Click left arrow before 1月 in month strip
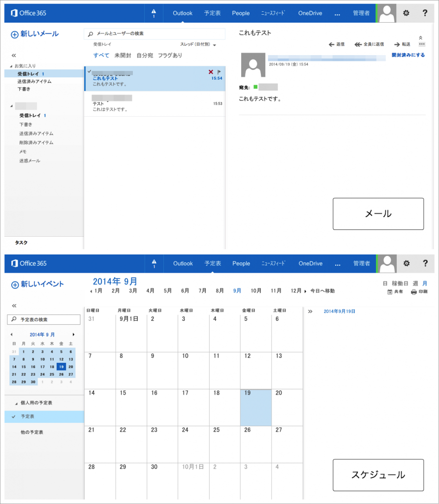439x504 pixels. coord(91,291)
